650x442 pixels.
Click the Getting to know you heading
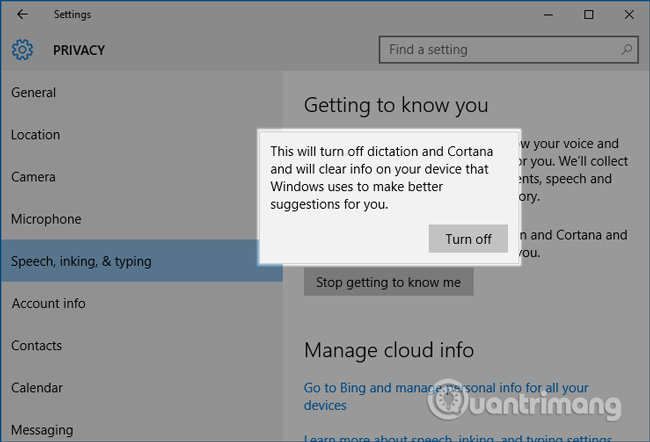396,105
